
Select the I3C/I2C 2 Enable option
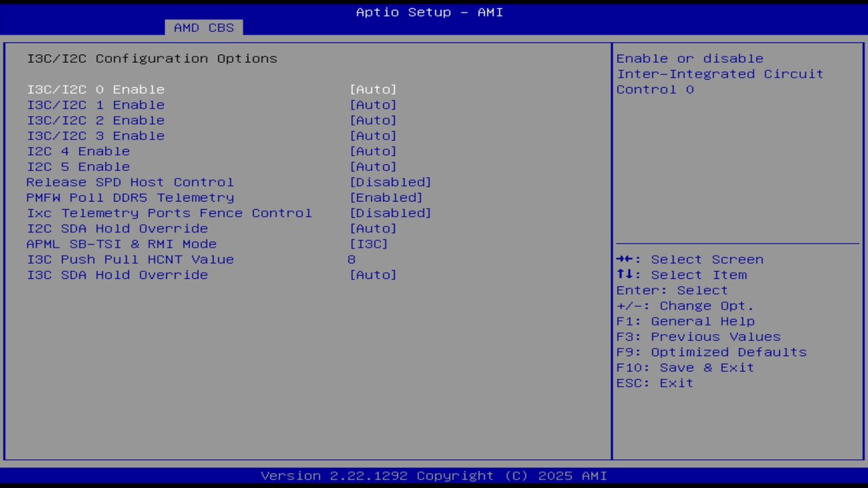tap(96, 121)
